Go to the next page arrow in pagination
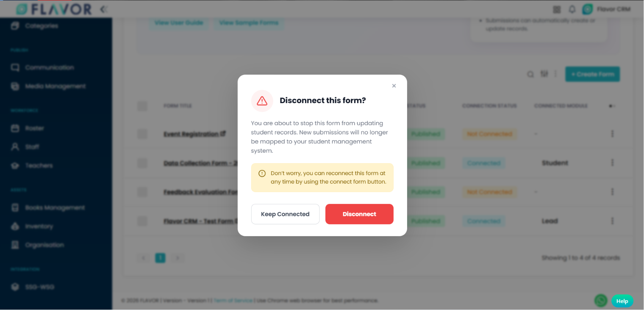 pos(178,258)
